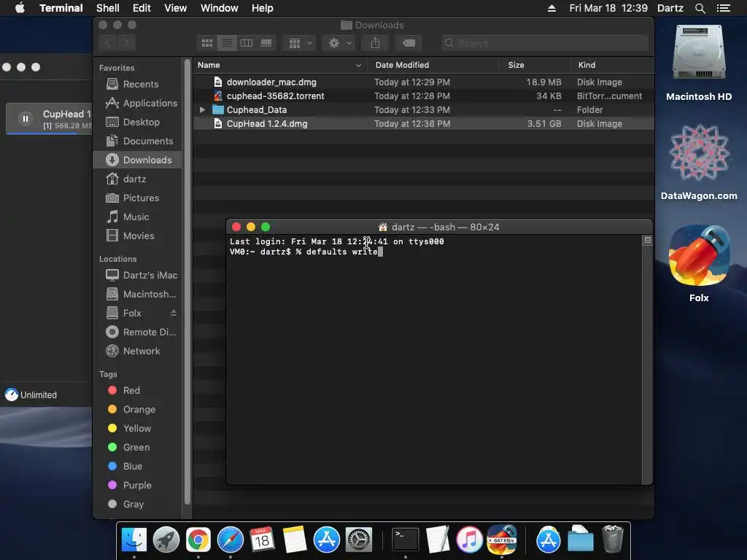747x560 pixels.
Task: Open Terminal application menu
Action: click(x=61, y=8)
